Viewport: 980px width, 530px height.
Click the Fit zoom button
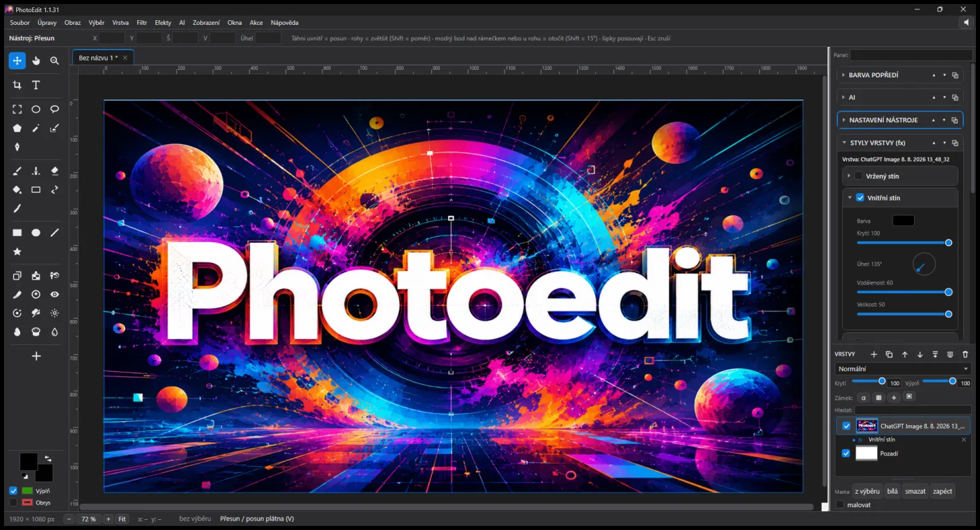[x=122, y=519]
